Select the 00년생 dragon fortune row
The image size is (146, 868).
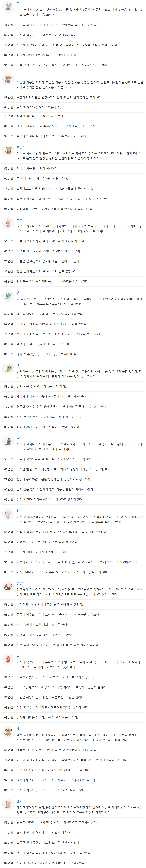tap(73, 354)
